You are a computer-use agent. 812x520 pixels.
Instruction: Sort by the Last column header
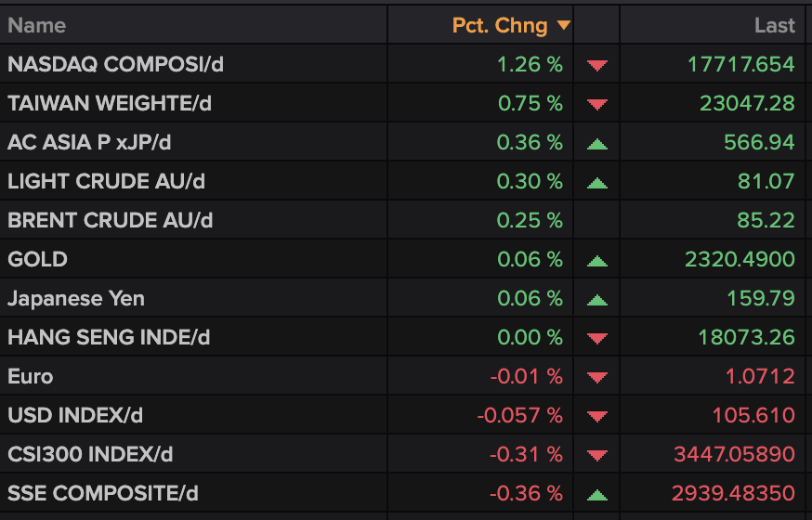775,26
